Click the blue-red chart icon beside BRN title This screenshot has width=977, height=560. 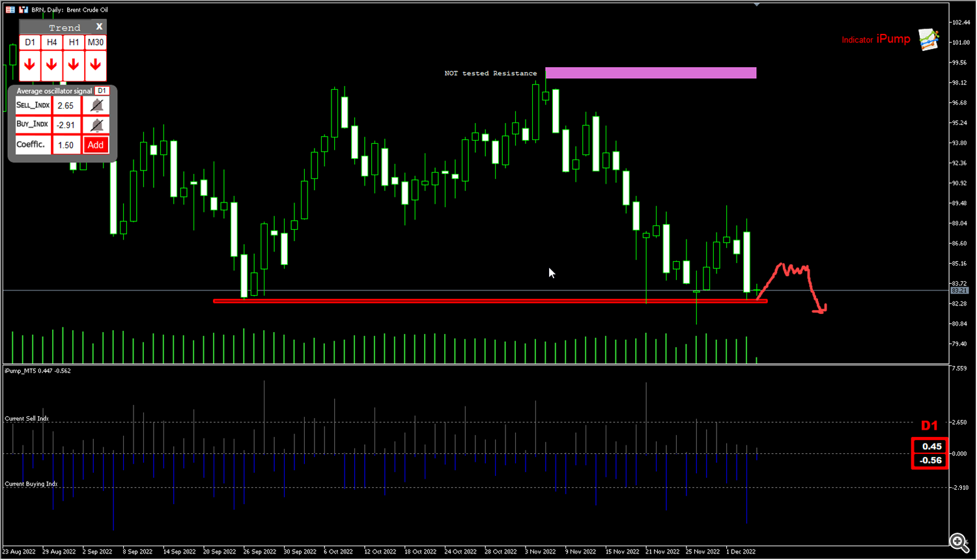point(23,10)
